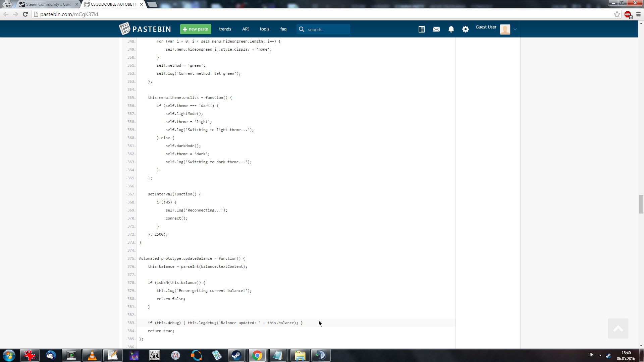This screenshot has width=644, height=362.
Task: Open the trends menu item
Action: 225,29
